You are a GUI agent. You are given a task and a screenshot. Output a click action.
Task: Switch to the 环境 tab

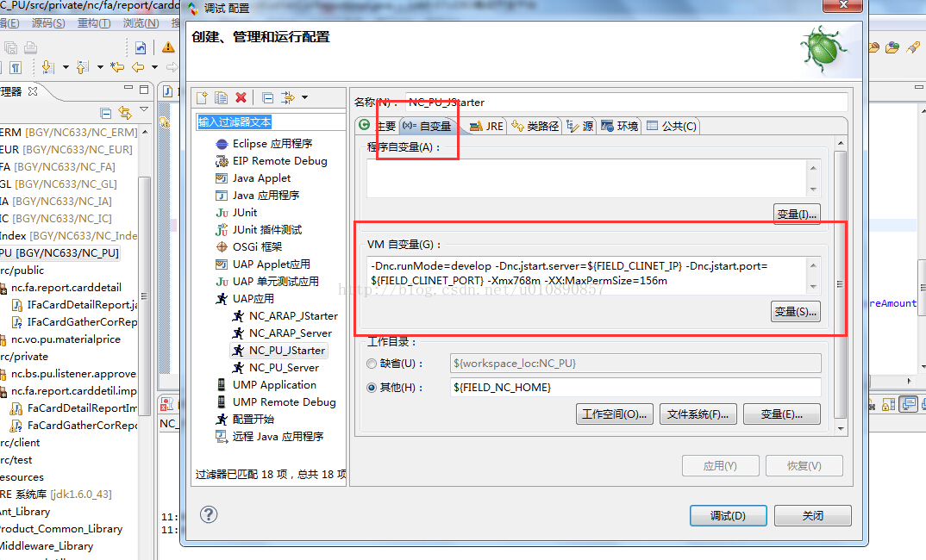point(620,126)
